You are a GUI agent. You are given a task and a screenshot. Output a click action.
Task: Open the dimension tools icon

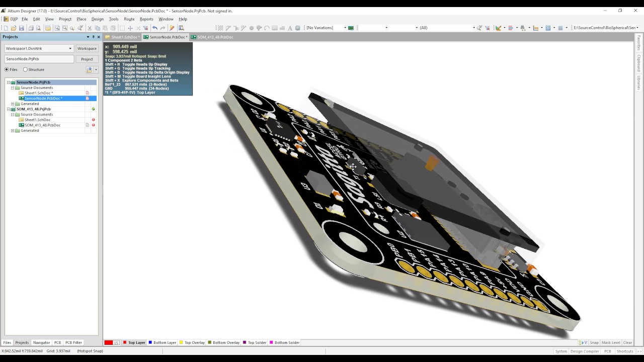(x=536, y=28)
